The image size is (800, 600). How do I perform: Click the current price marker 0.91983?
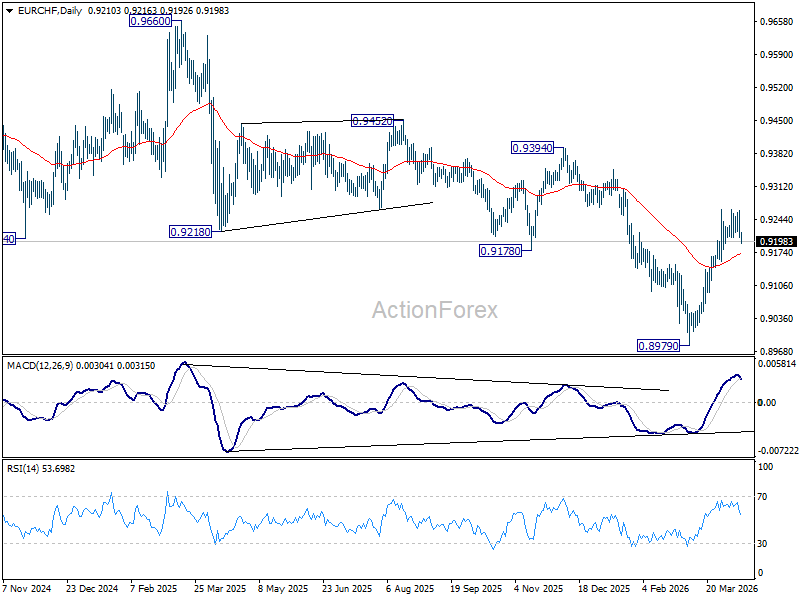coord(777,241)
